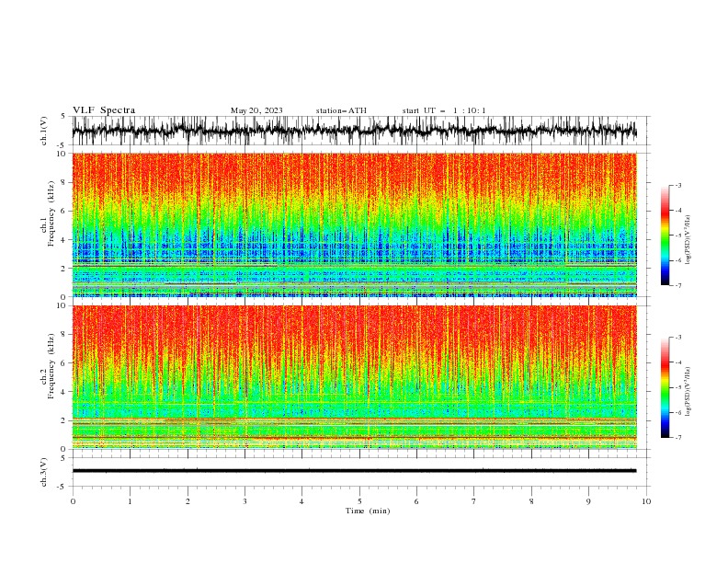Click the time axis tick label '0'
The width and height of the screenshot is (728, 563).
tap(73, 501)
